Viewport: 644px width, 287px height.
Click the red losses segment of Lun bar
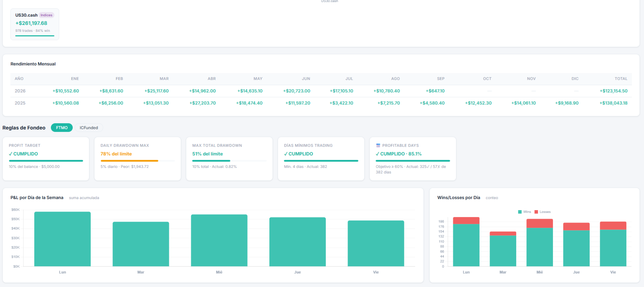coord(466,221)
